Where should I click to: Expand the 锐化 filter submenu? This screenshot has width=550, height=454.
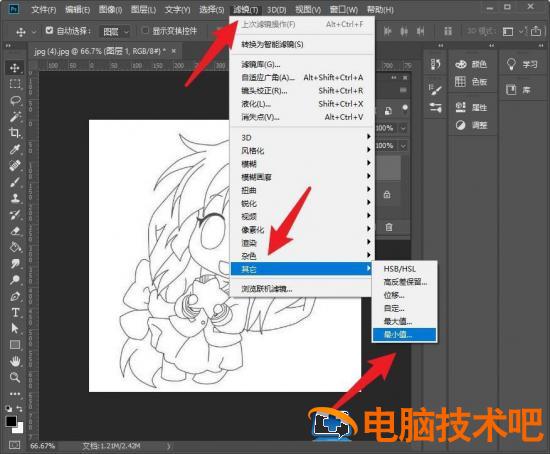pyautogui.click(x=302, y=203)
